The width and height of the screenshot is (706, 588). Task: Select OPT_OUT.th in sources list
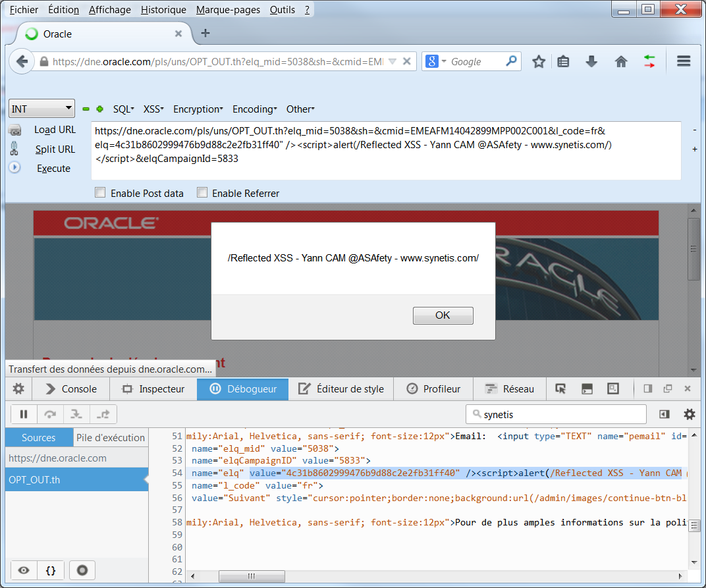click(76, 479)
